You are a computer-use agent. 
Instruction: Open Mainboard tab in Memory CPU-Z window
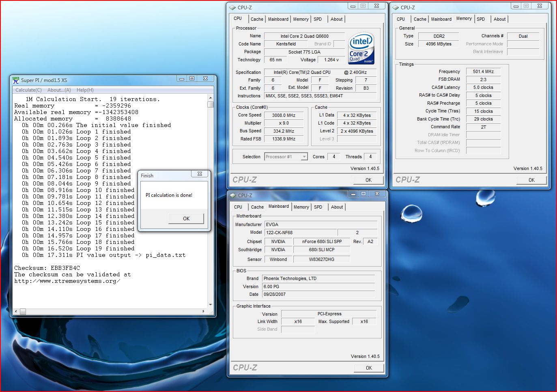(441, 19)
